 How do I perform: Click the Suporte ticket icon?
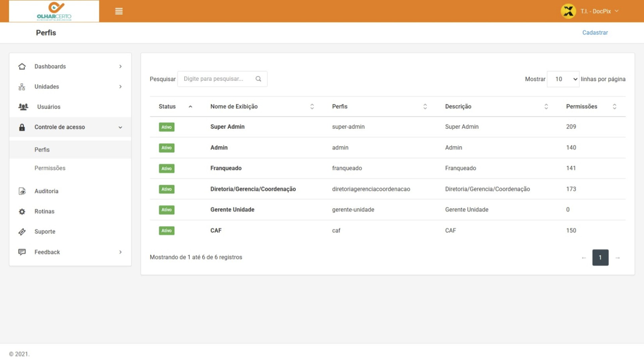tap(22, 232)
